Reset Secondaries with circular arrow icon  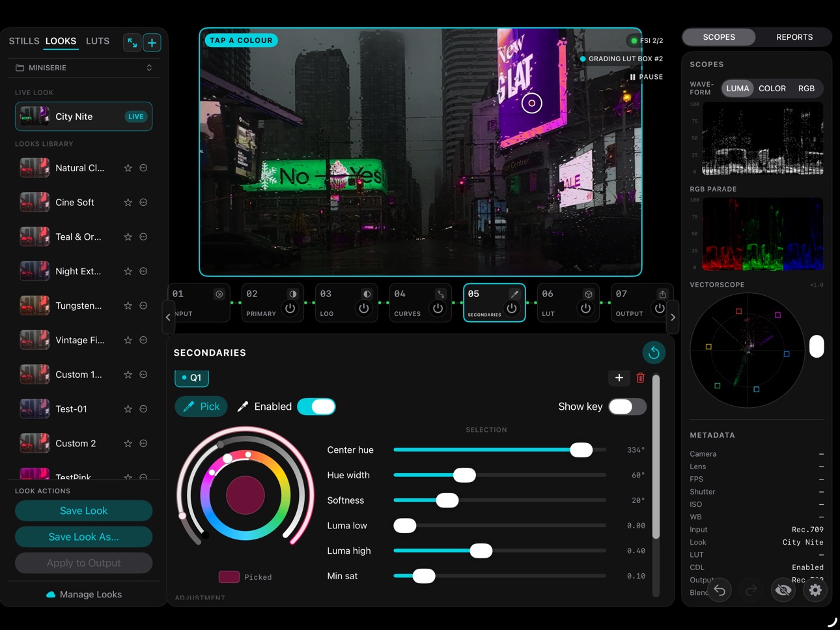654,352
